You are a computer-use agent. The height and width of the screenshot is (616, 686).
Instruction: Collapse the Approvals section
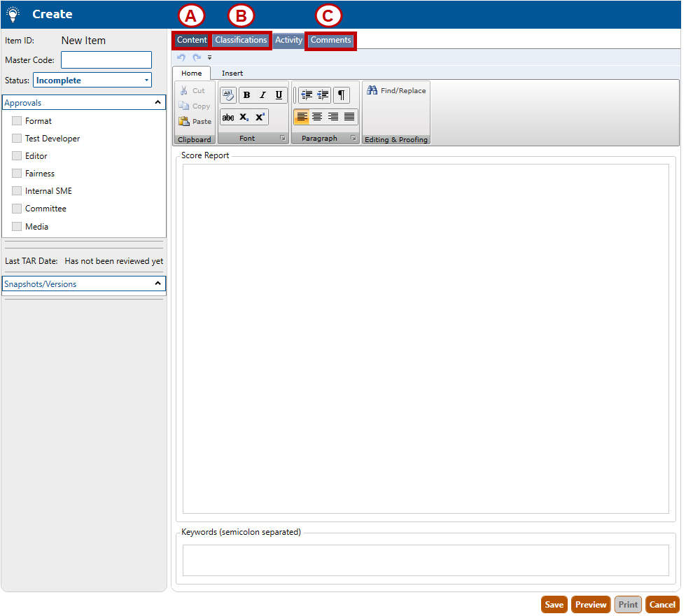tap(158, 103)
